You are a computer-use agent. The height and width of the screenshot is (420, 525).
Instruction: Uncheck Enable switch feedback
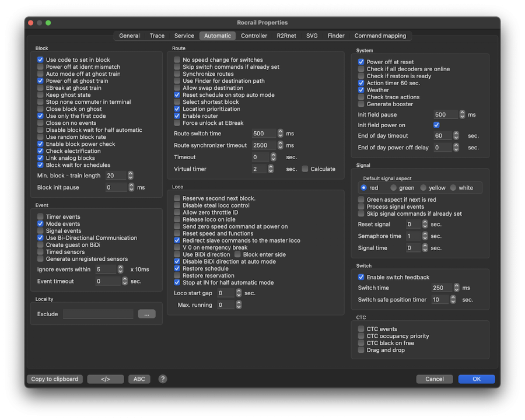[361, 277]
